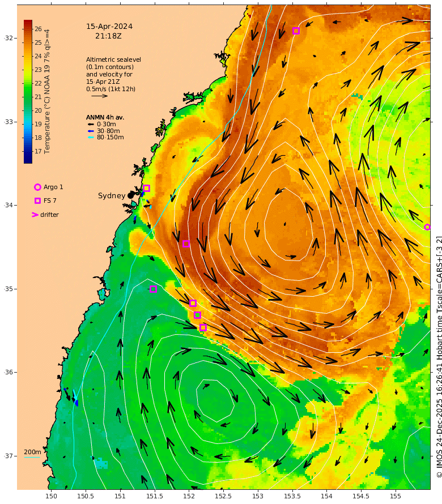442x504 pixels.
Task: Click the 'Argo 1' legend label
Action: 53,187
